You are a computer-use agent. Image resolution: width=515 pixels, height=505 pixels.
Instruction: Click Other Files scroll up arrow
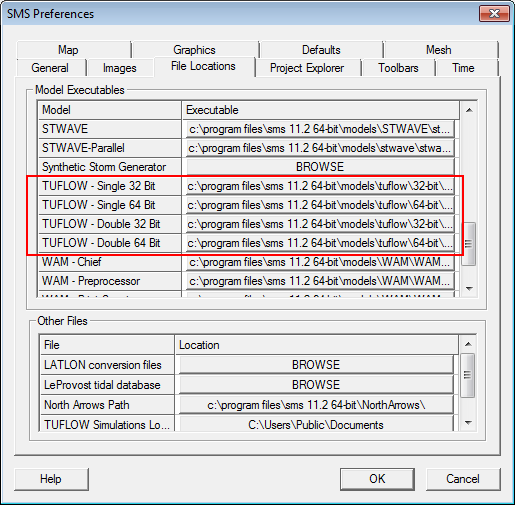468,344
